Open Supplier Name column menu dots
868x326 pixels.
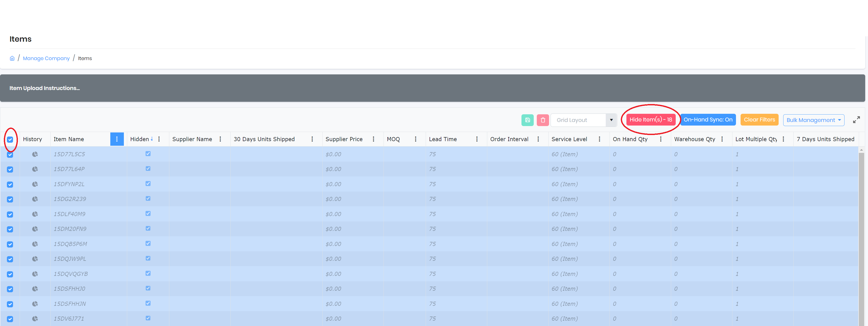[x=220, y=139]
